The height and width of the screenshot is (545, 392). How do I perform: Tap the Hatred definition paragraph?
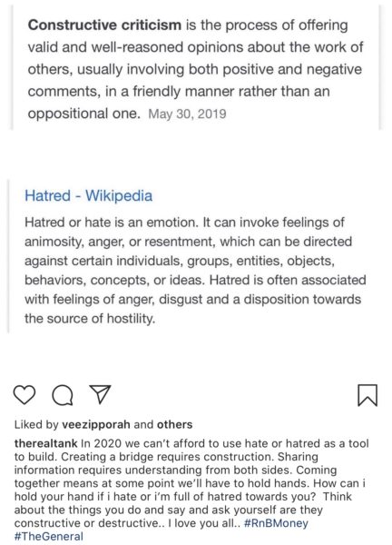(195, 271)
